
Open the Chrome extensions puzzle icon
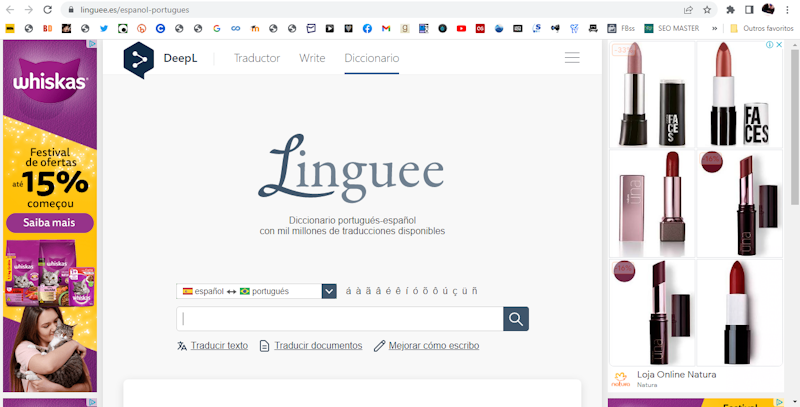(731, 10)
